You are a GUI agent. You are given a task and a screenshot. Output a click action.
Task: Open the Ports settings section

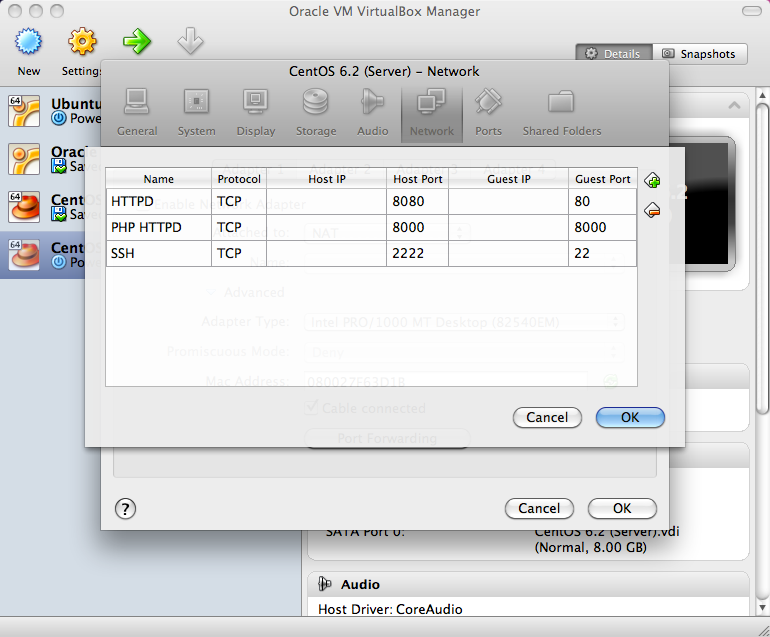[x=488, y=113]
